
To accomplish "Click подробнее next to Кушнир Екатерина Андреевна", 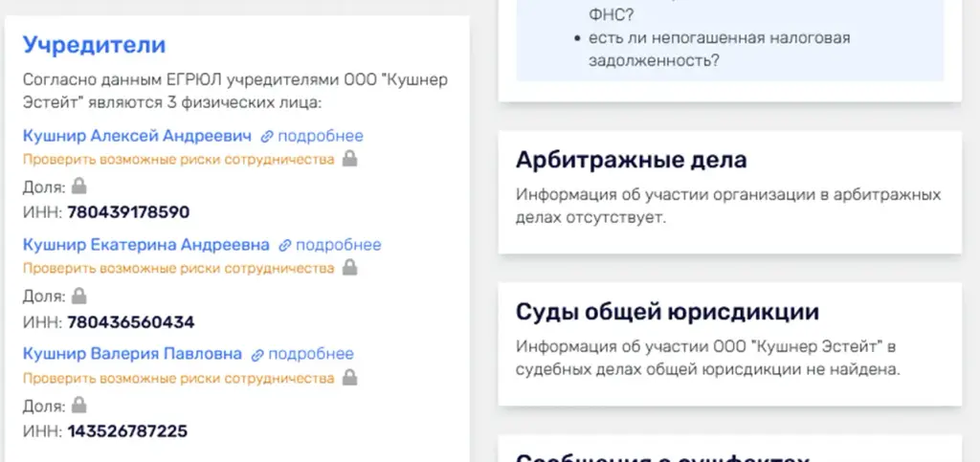I will click(x=338, y=245).
